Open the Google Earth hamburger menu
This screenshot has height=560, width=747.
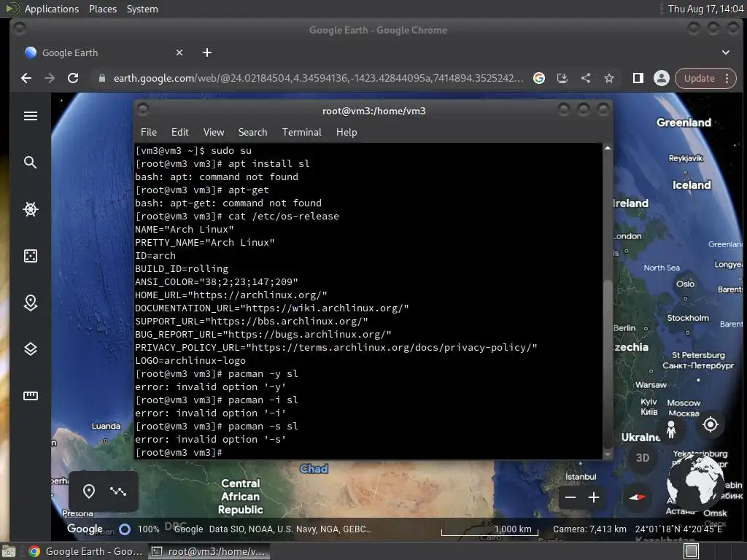[x=31, y=116]
